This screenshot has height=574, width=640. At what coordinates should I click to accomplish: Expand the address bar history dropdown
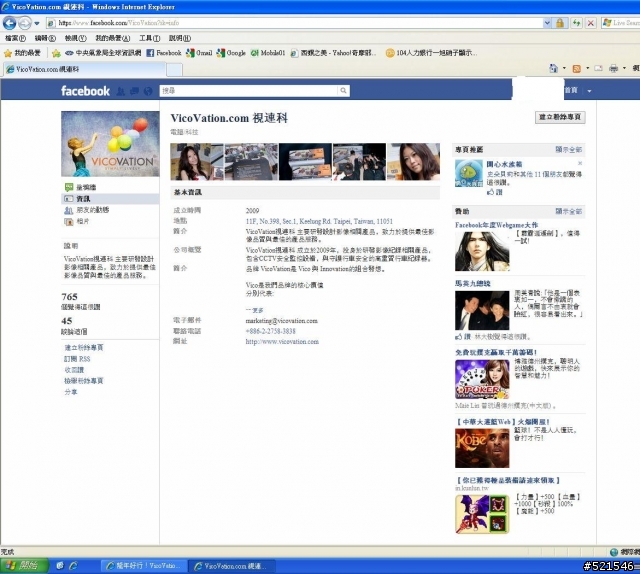[x=547, y=23]
